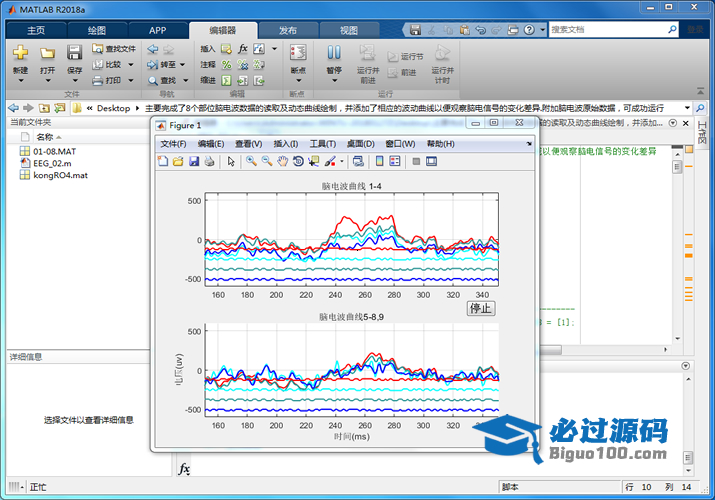
Task: Click the 停止 (Stop) button in Figure 1
Action: [x=481, y=308]
